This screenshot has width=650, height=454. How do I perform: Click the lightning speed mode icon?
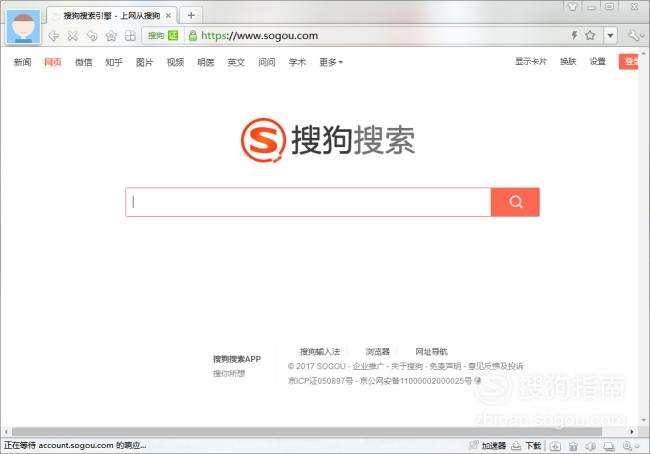tap(575, 35)
